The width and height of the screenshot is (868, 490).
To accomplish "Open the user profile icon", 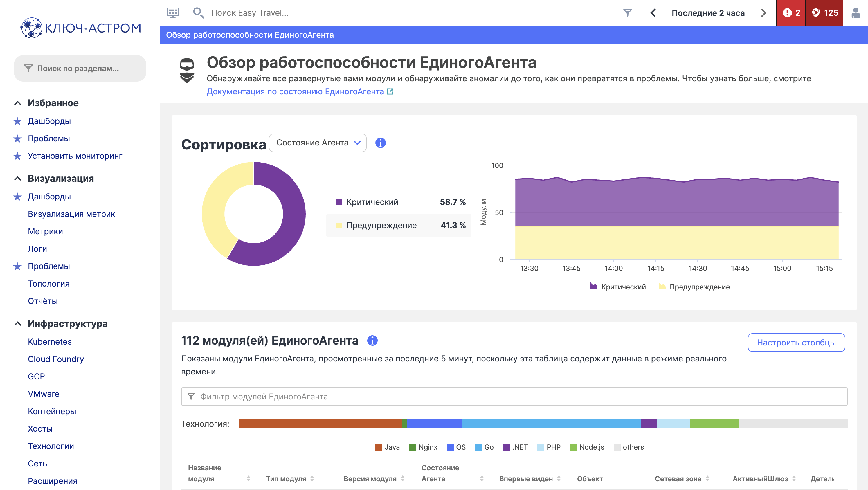I will click(x=855, y=13).
